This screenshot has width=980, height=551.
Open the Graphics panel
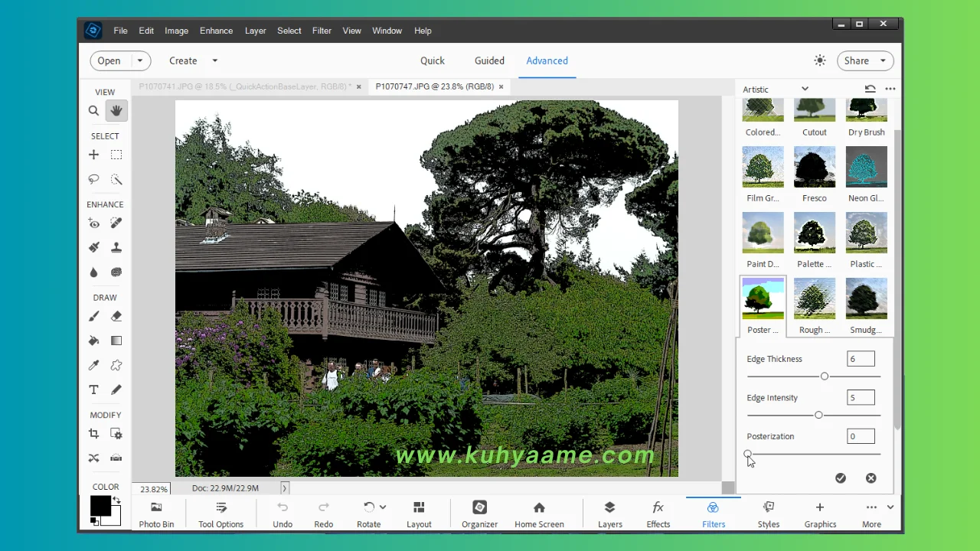820,515
